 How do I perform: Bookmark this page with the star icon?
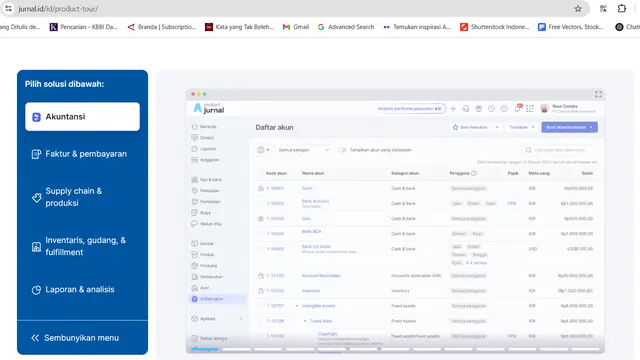point(578,9)
